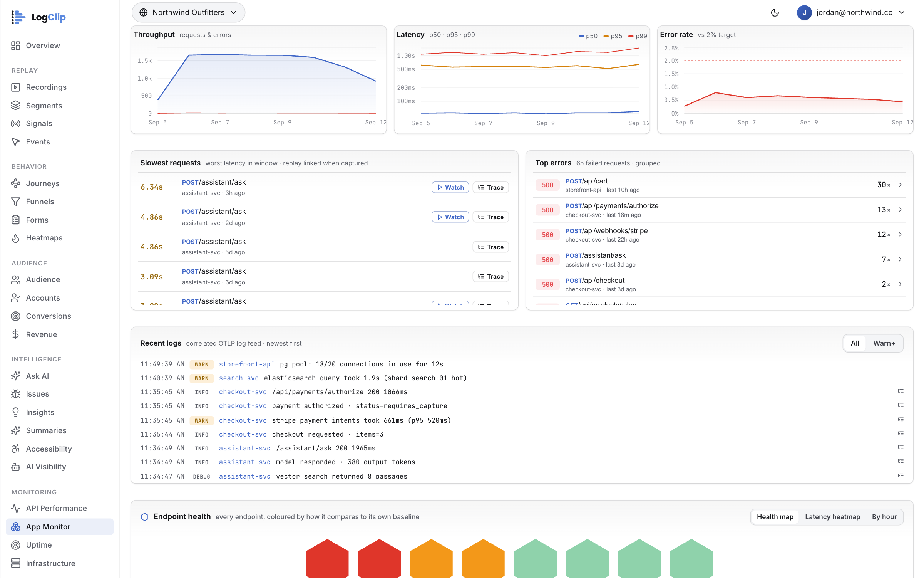Watch replay of the 6.34s request
924x578 pixels.
point(450,187)
